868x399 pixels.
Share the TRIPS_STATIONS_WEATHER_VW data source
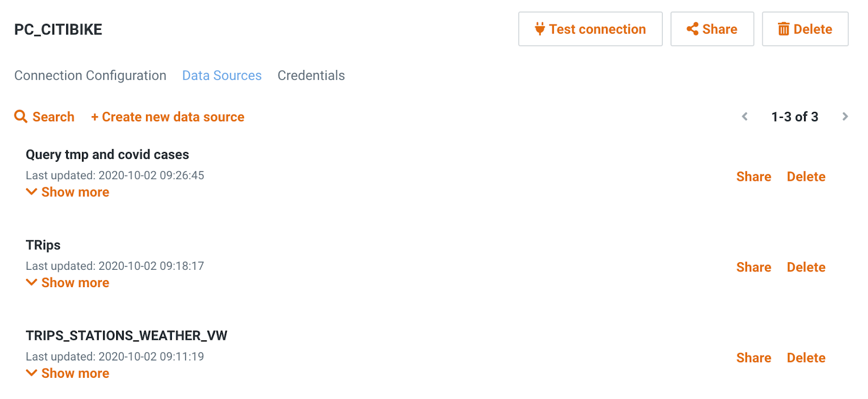[754, 358]
